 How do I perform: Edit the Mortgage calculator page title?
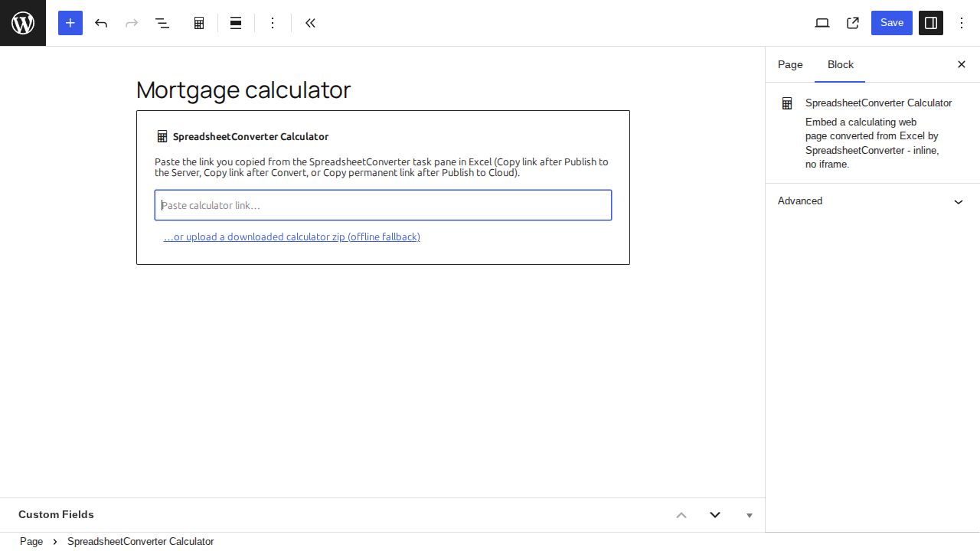(243, 90)
